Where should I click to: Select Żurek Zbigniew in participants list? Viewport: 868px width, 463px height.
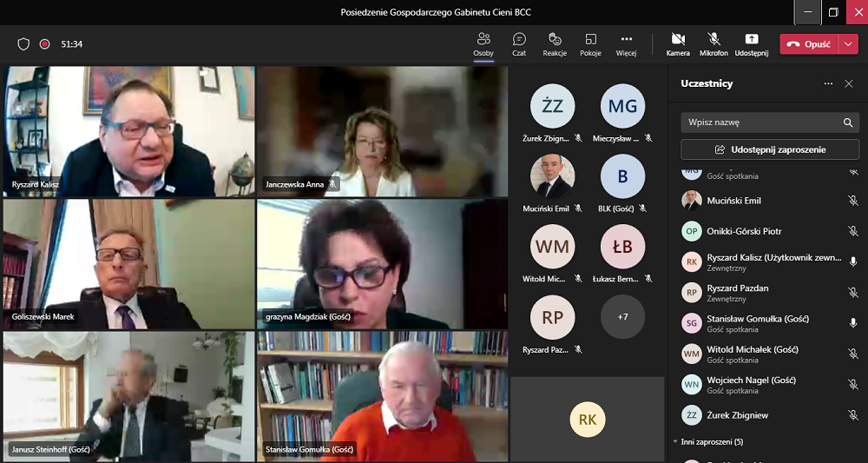(770, 415)
